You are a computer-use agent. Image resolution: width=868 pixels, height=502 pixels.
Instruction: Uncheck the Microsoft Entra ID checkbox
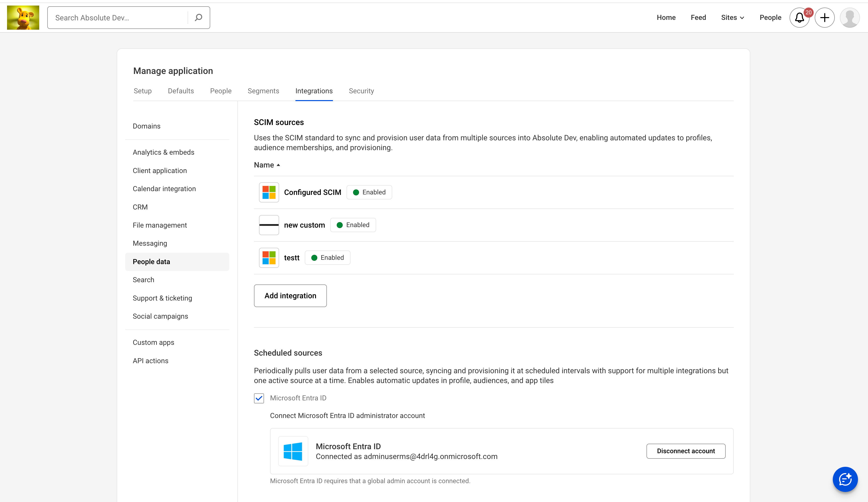(259, 398)
